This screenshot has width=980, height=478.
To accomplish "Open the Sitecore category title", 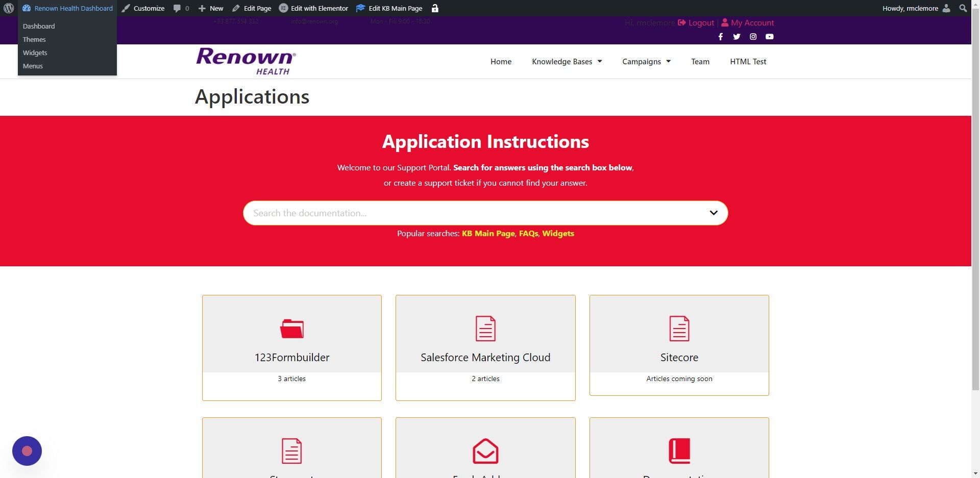I will click(679, 358).
